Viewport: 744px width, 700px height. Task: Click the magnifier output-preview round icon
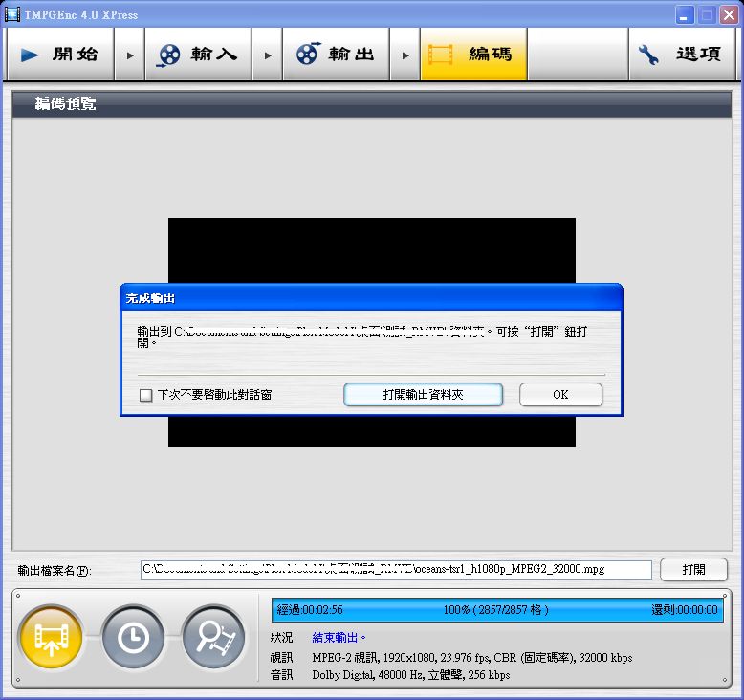[x=214, y=638]
